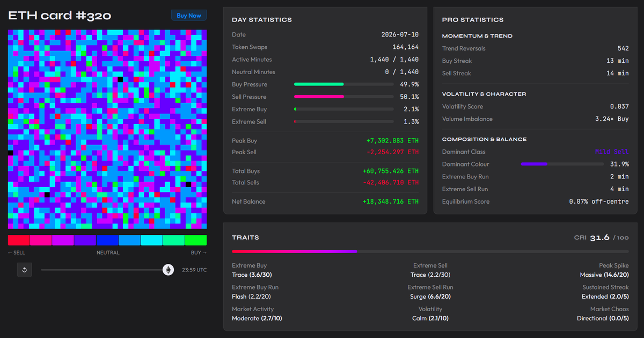The width and height of the screenshot is (644, 338).
Task: Click trait Extreme Buy Run Flash (2.2/20)
Action: click(255, 292)
